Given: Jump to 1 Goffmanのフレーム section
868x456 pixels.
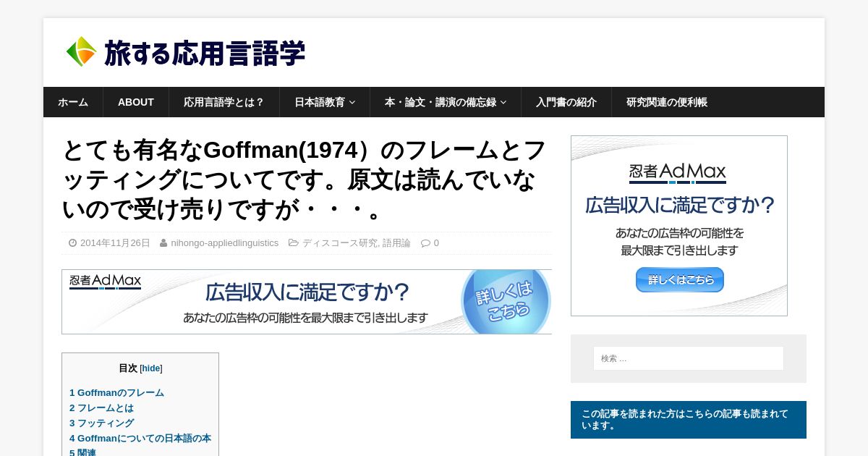Looking at the screenshot, I should 116,393.
